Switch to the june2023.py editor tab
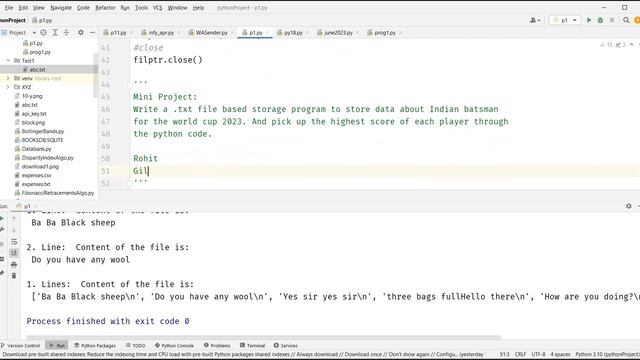The width and height of the screenshot is (640, 360). click(x=338, y=33)
